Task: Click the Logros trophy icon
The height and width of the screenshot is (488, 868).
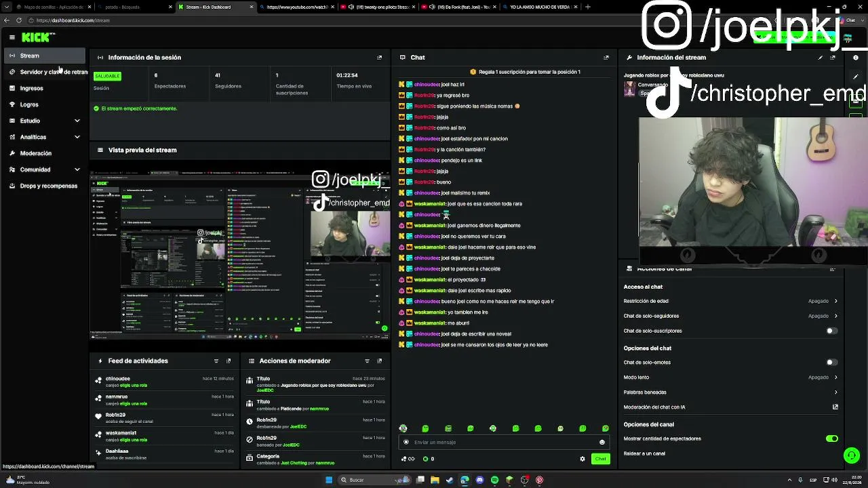Action: coord(12,104)
